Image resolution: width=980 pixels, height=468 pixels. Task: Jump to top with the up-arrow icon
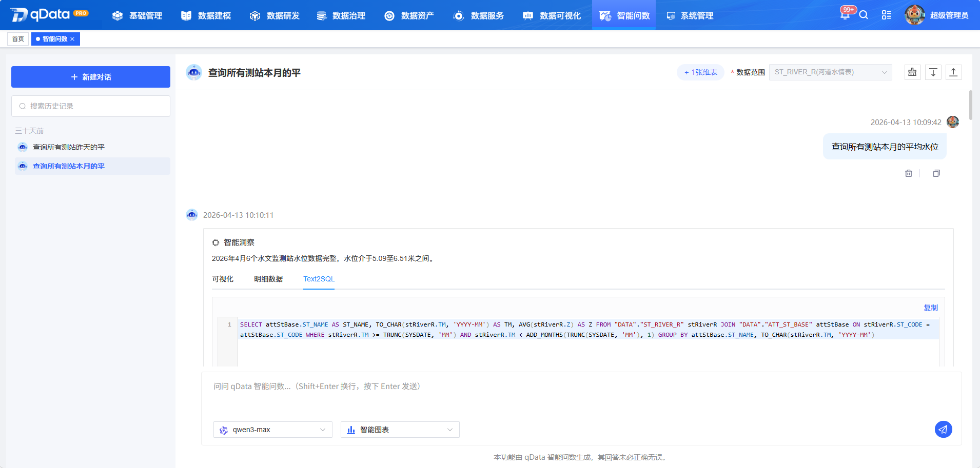[x=954, y=72]
